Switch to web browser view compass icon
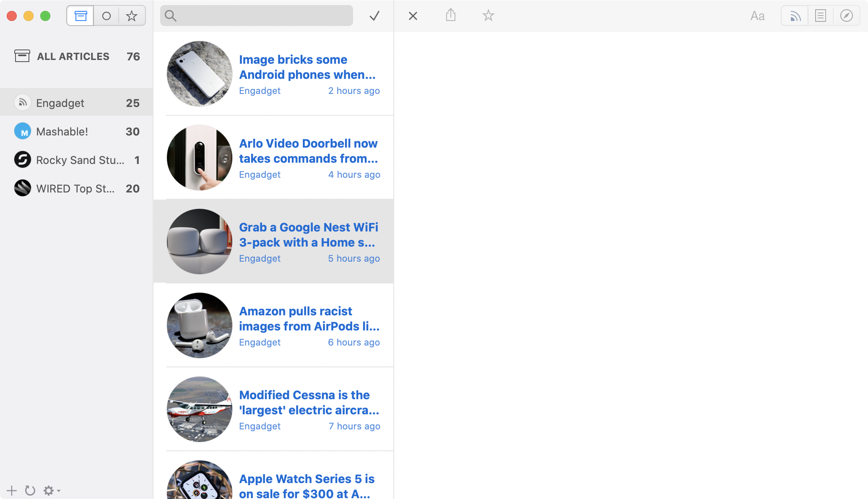The image size is (868, 499). 847,16
